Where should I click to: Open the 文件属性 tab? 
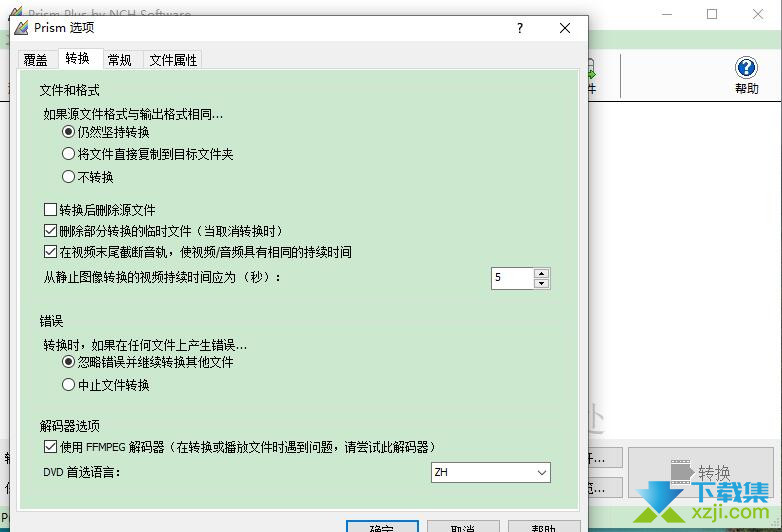173,60
